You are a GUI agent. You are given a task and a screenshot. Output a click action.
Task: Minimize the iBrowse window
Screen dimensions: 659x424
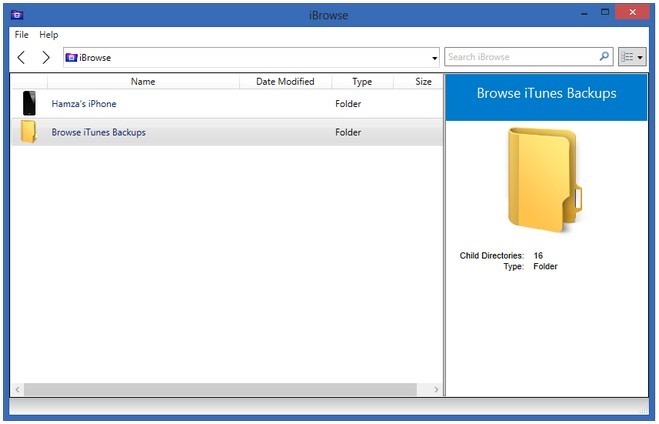(x=584, y=13)
